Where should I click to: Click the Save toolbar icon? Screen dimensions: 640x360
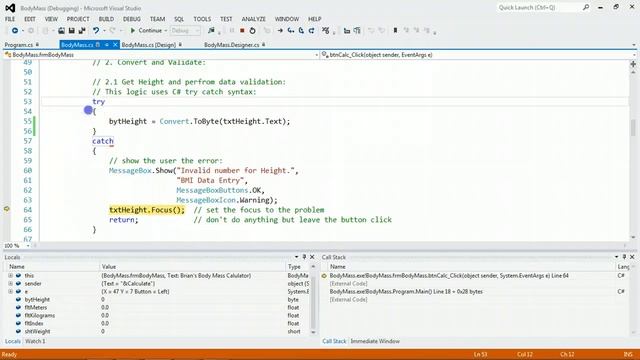click(71, 31)
